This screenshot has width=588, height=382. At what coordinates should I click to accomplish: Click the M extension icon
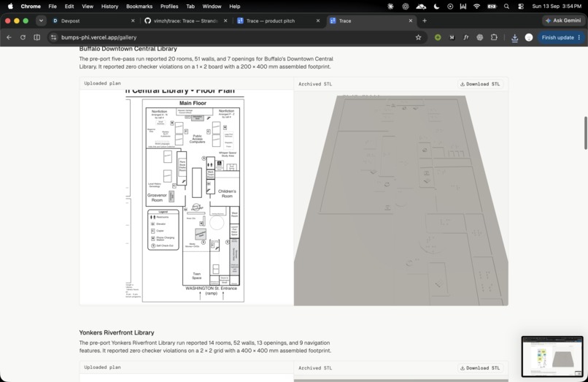(x=452, y=37)
